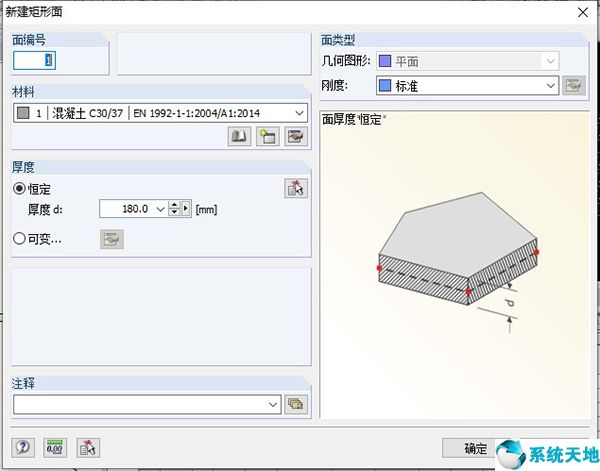Screen dimensions: 600x471
Task: Select the 恒定 constant thickness radio button
Action: 19,189
